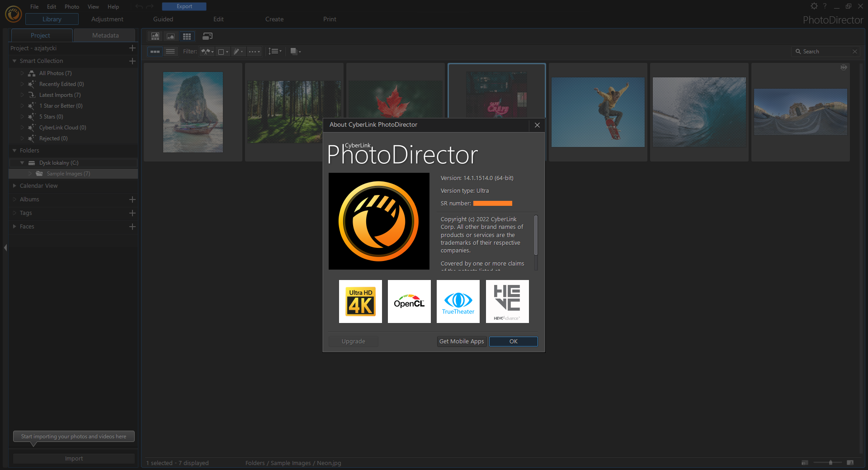Open the flag filter dropdown
Viewport: 868px width, 470px height.
point(208,52)
